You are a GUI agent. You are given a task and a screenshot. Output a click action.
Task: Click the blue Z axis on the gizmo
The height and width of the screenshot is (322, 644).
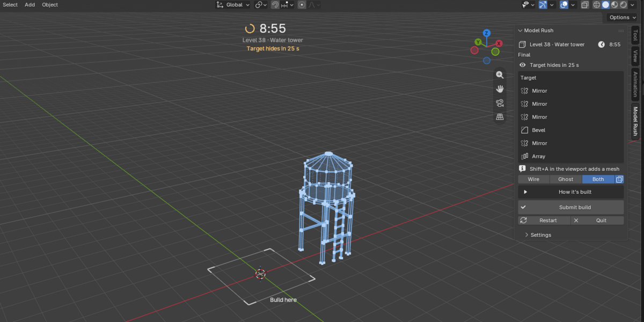pos(486,33)
